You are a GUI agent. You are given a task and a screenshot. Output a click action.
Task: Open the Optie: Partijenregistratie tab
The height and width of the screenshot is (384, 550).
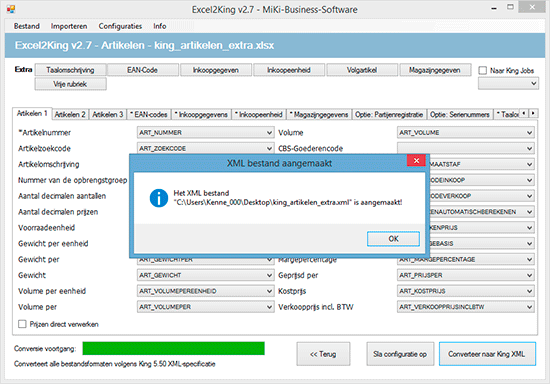tap(389, 114)
